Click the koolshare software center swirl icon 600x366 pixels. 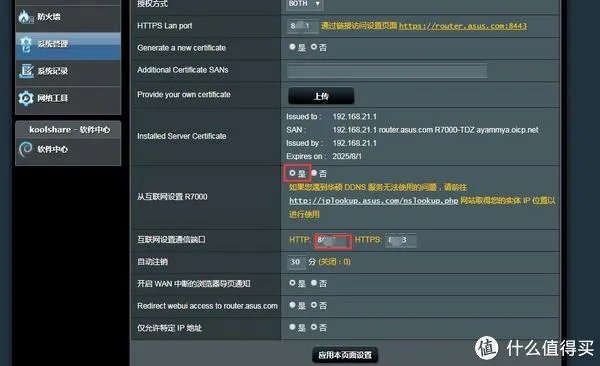tap(26, 149)
